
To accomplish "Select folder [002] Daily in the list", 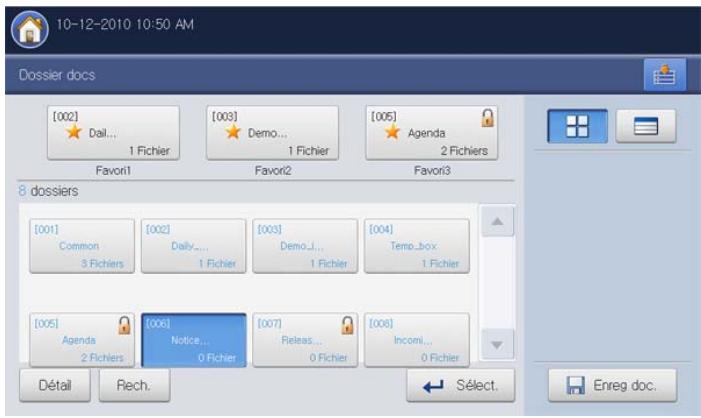I will [193, 246].
